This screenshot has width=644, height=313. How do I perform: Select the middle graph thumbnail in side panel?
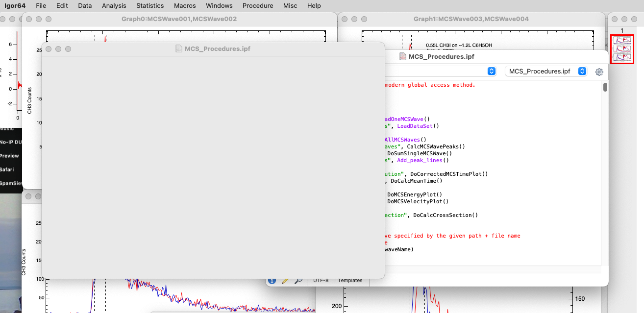pyautogui.click(x=622, y=49)
